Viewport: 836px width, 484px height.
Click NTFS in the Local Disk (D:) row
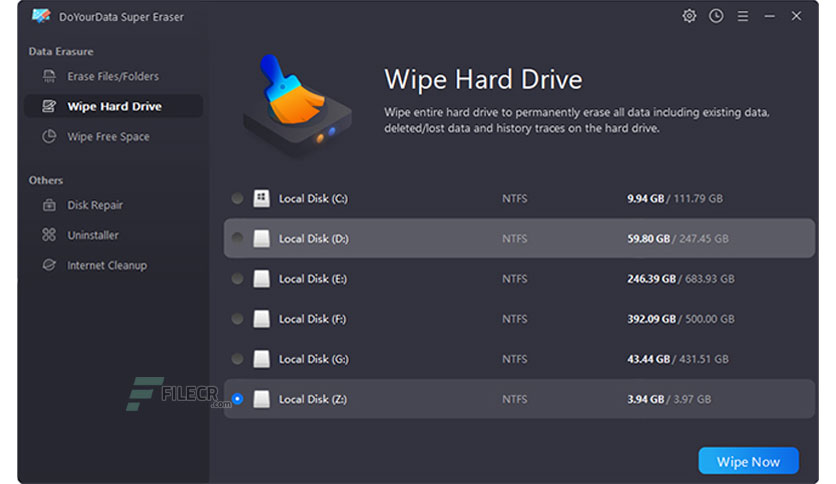click(x=515, y=238)
